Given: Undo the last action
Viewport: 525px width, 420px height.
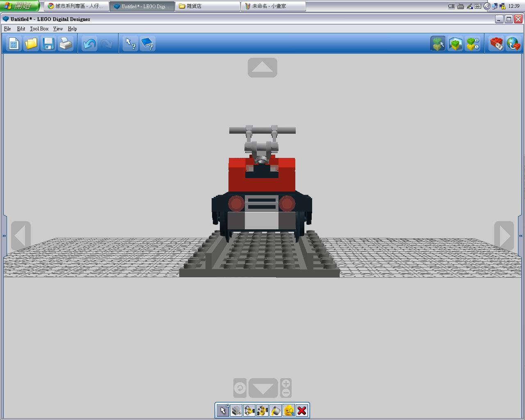Looking at the screenshot, I should [89, 43].
